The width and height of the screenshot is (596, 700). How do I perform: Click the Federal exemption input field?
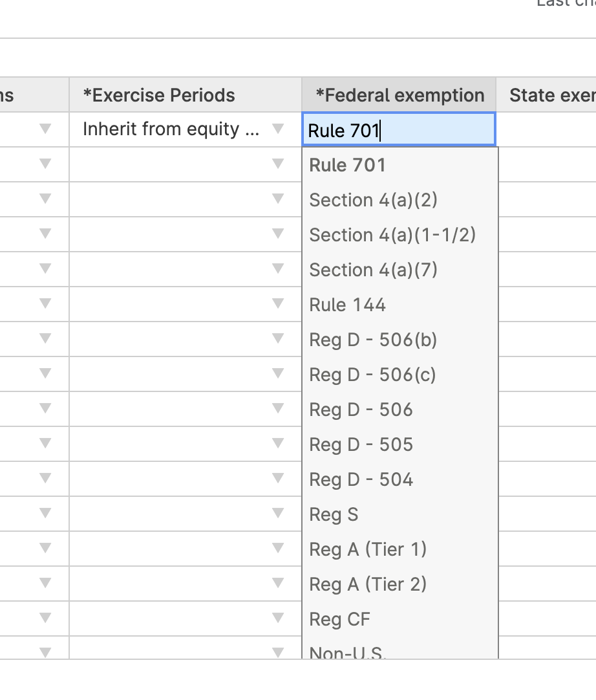[x=398, y=130]
